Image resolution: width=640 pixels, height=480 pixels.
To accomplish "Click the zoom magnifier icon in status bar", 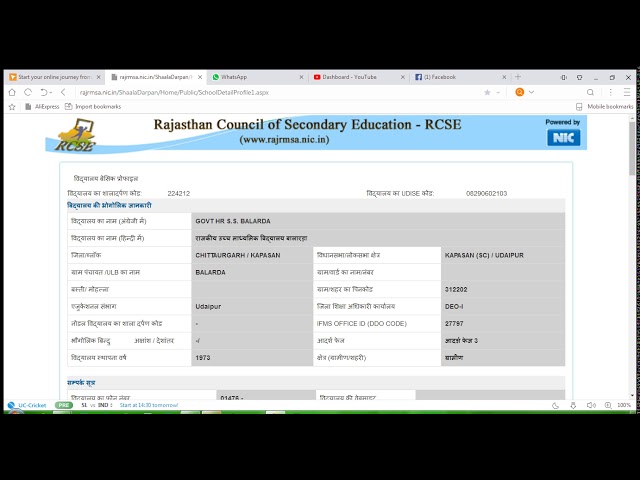I will pos(608,405).
